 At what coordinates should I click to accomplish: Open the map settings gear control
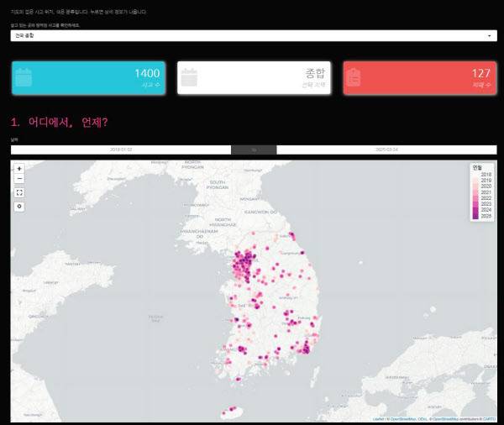click(x=19, y=206)
